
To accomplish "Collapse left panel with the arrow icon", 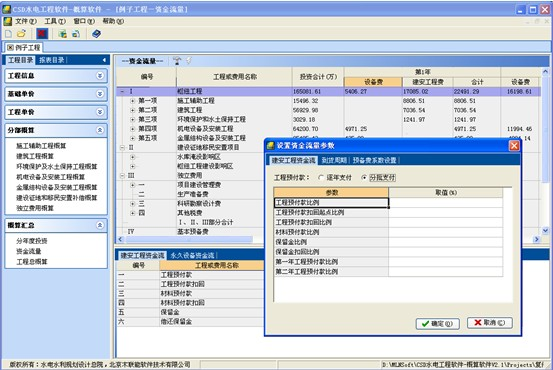I will pos(104,60).
